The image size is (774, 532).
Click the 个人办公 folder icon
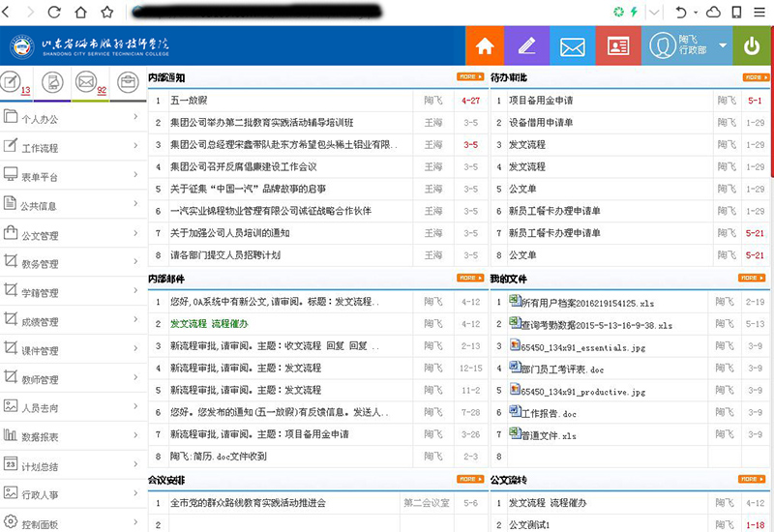point(11,116)
